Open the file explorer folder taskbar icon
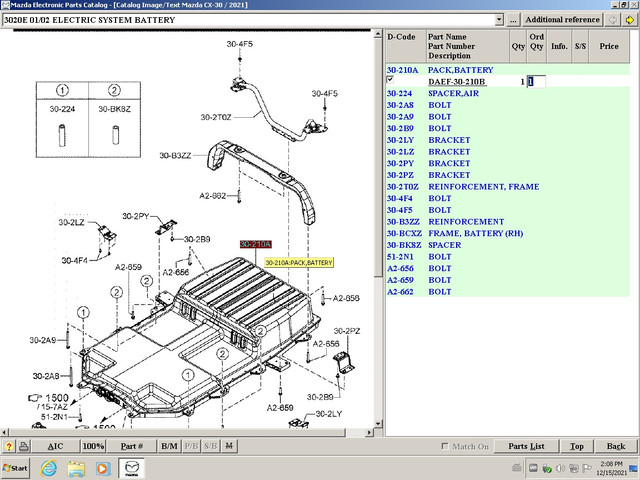 tap(76, 468)
